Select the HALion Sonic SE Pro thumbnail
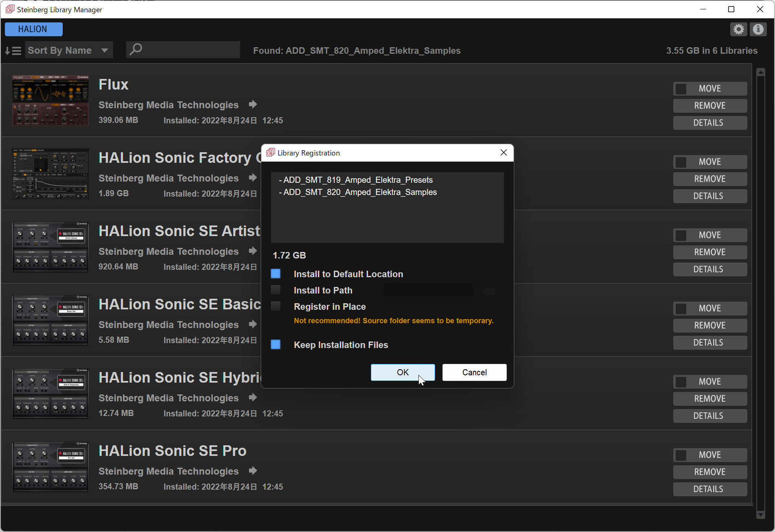Image resolution: width=775 pixels, height=532 pixels. pos(50,467)
